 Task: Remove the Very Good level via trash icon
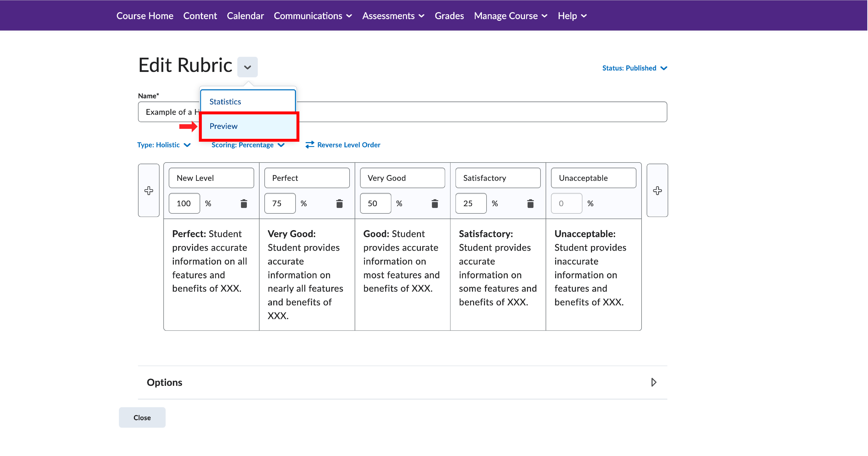tap(435, 203)
